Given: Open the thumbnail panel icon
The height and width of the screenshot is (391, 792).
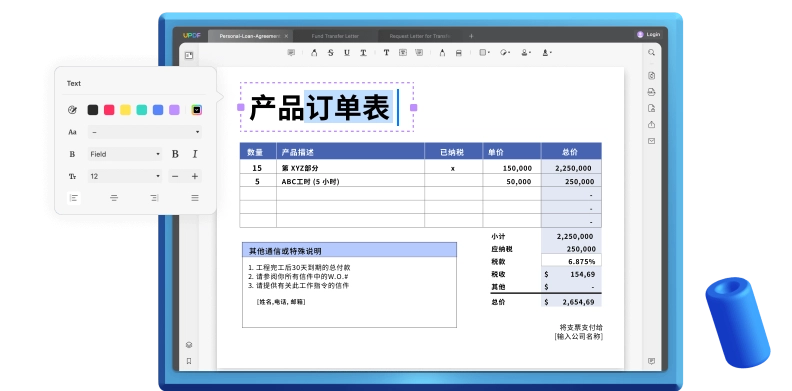Looking at the screenshot, I should coord(189,56).
